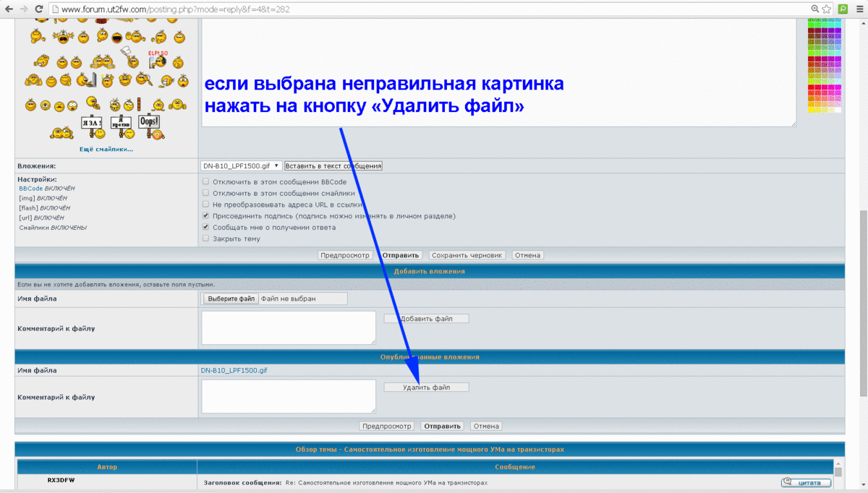Click "Удалить файл" button
The width and height of the screenshot is (868, 493).
coord(426,387)
